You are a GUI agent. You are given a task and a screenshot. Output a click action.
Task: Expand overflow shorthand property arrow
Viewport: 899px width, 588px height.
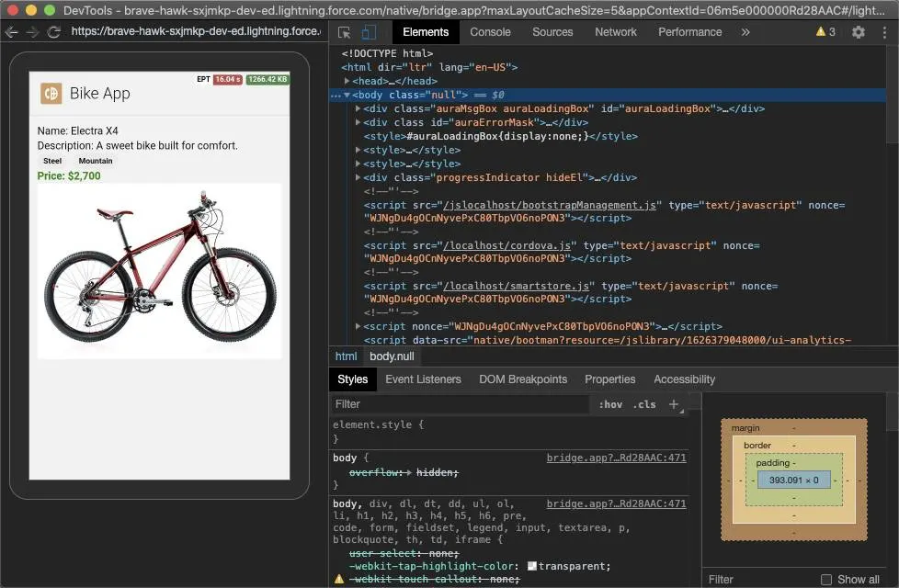(409, 472)
